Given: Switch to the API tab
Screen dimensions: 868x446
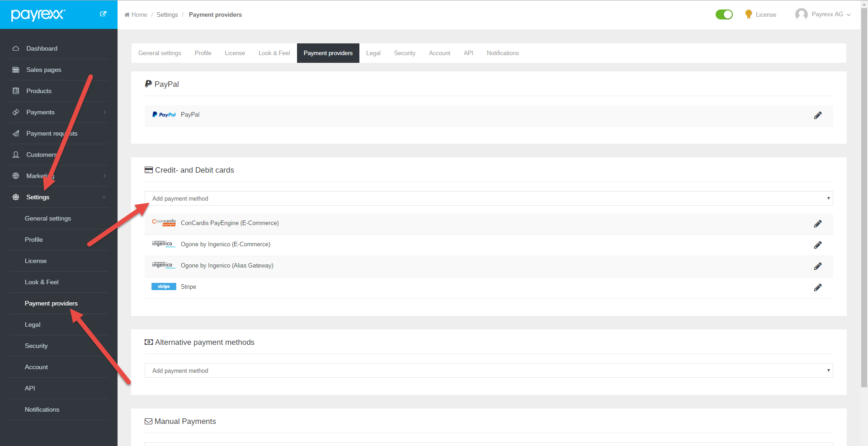Looking at the screenshot, I should (468, 53).
